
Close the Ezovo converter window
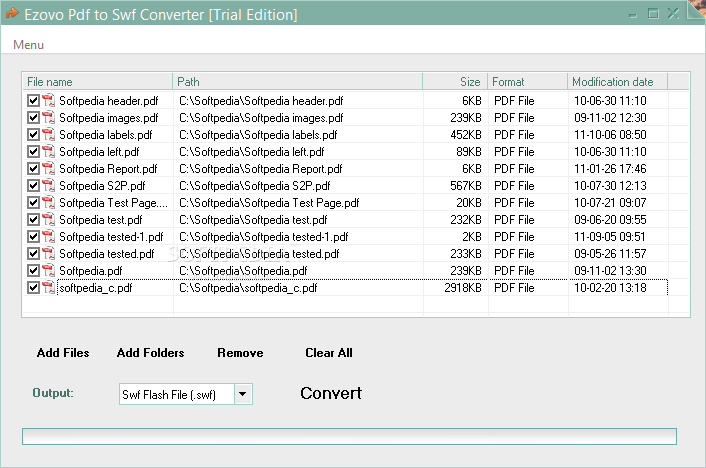click(673, 14)
